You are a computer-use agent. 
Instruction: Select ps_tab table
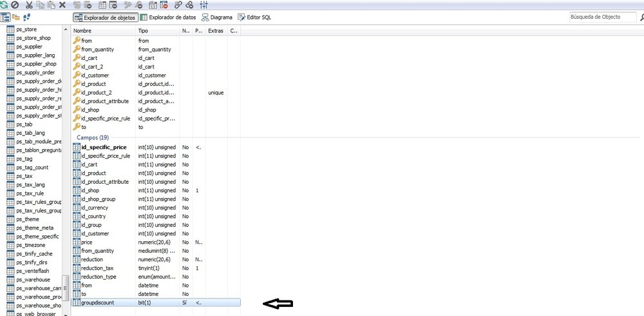point(24,124)
